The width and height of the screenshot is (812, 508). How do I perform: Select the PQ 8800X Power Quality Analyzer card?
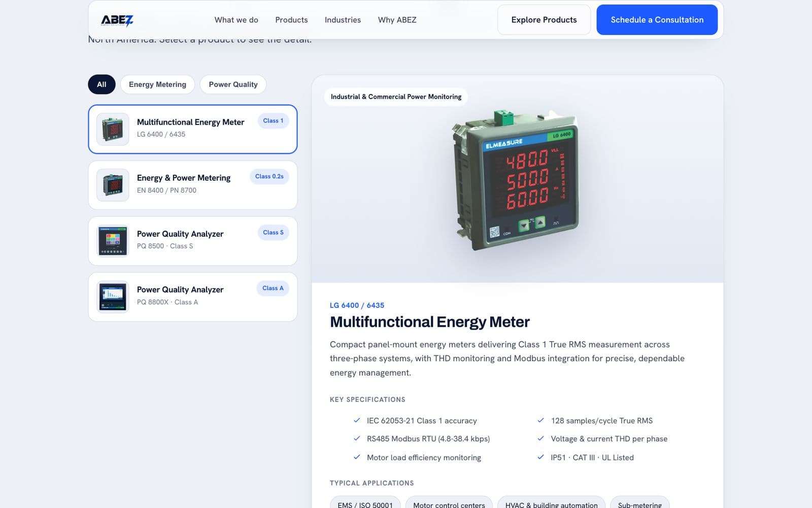193,297
